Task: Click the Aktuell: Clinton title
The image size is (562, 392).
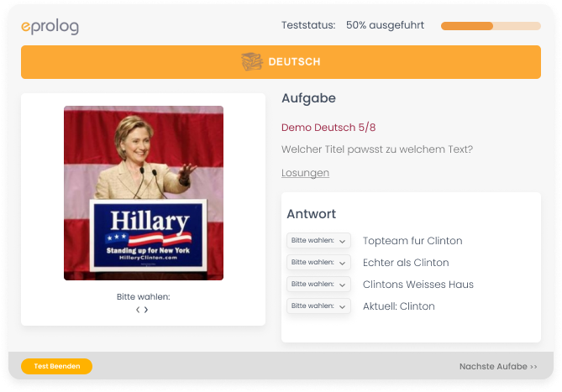Action: [398, 306]
